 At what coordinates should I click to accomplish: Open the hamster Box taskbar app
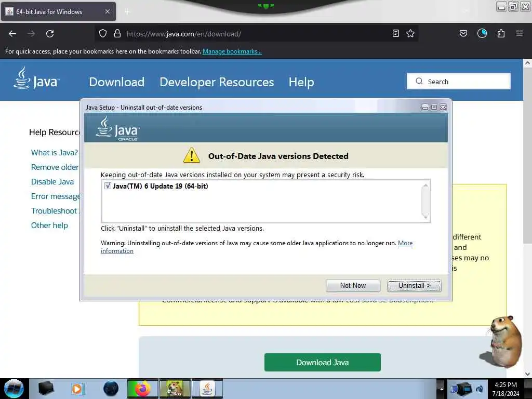[x=175, y=389]
